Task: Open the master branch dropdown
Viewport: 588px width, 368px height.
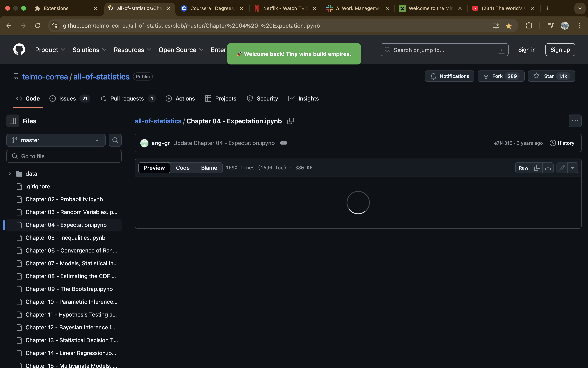Action: pyautogui.click(x=56, y=140)
